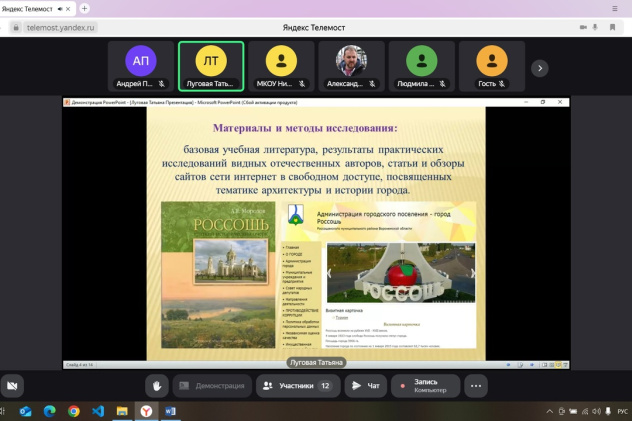The height and width of the screenshot is (421, 632).
Task: Click the Слайд 4 из 14 status text
Action: pos(79,365)
